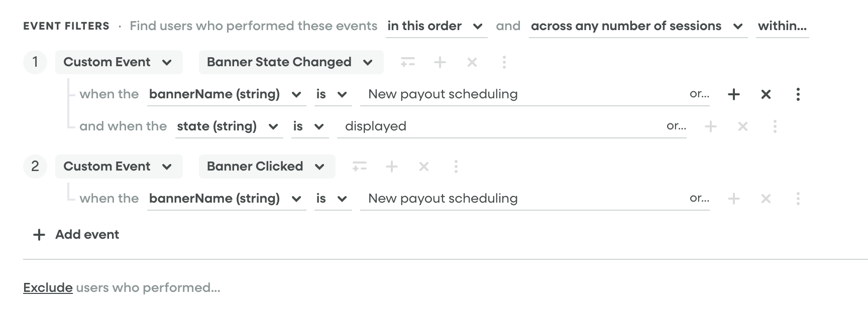Open the Banner Clicked event dropdown
The height and width of the screenshot is (320, 868).
pos(266,167)
